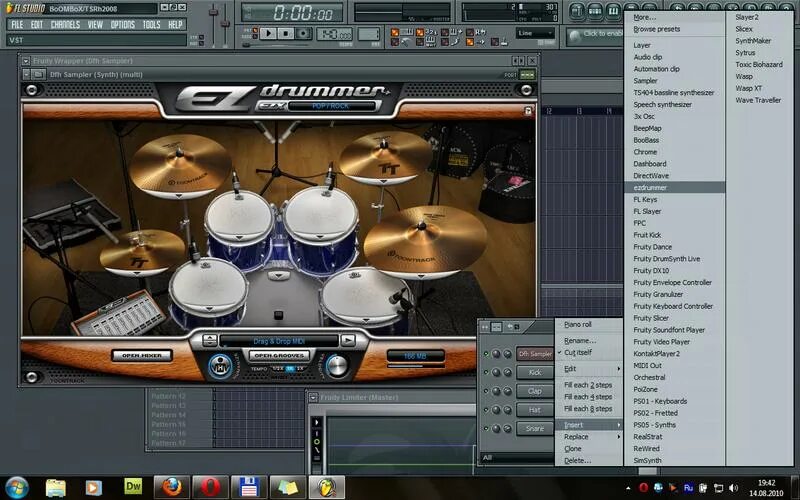This screenshot has height=500, width=800.
Task: Click Browse presets in insert list
Action: 674,29
